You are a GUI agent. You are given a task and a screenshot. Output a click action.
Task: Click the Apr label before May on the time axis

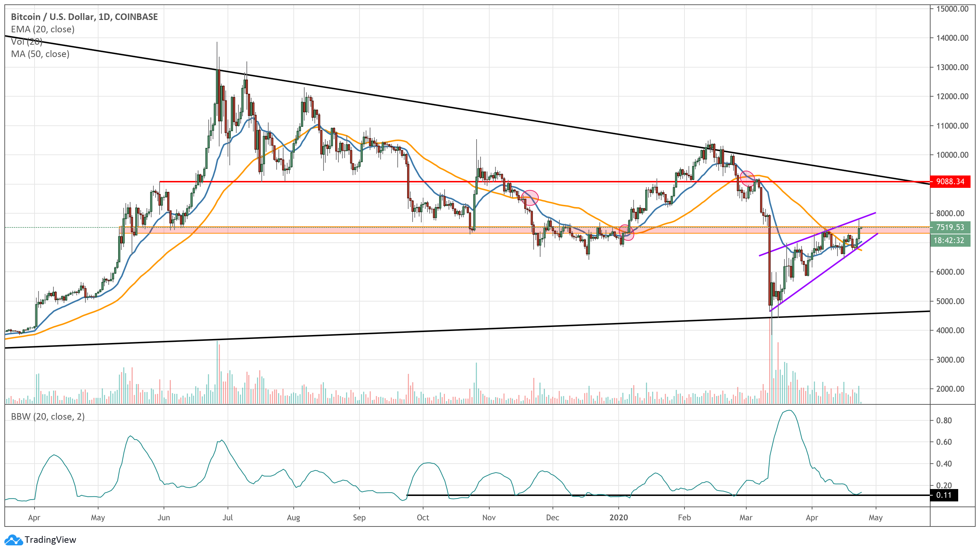click(34, 518)
